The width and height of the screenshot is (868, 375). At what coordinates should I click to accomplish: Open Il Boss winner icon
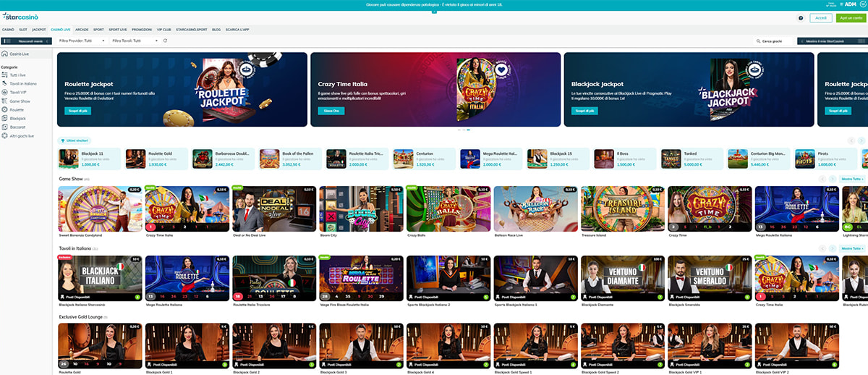pyautogui.click(x=604, y=159)
